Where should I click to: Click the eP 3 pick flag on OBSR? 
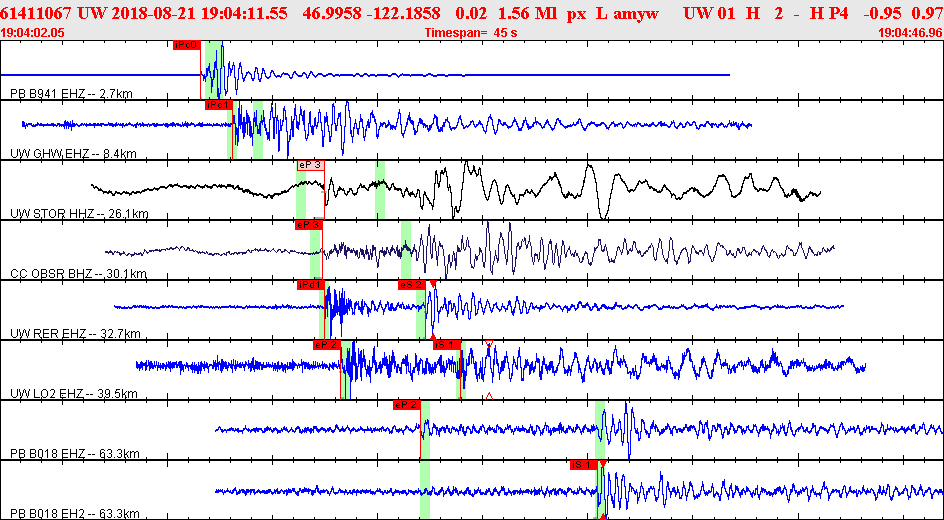(308, 226)
